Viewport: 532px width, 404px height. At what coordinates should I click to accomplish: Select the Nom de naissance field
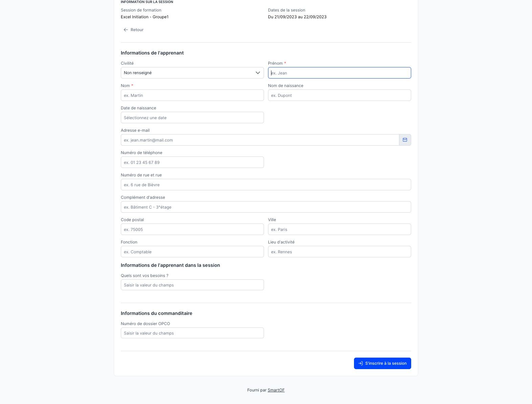pyautogui.click(x=339, y=95)
